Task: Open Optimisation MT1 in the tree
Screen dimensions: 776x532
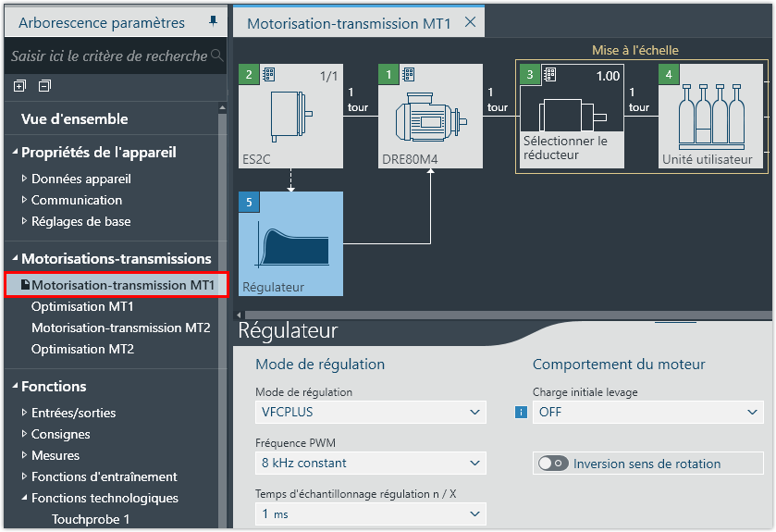Action: click(x=82, y=306)
